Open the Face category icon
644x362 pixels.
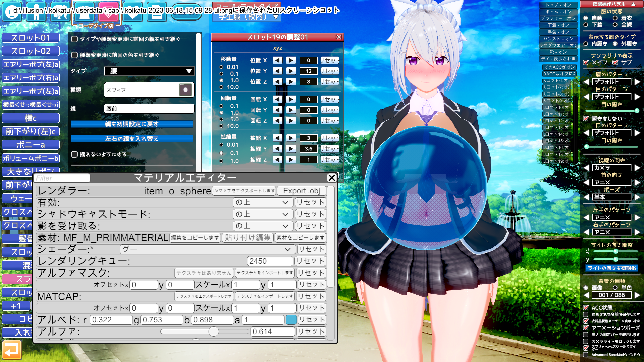pos(12,12)
